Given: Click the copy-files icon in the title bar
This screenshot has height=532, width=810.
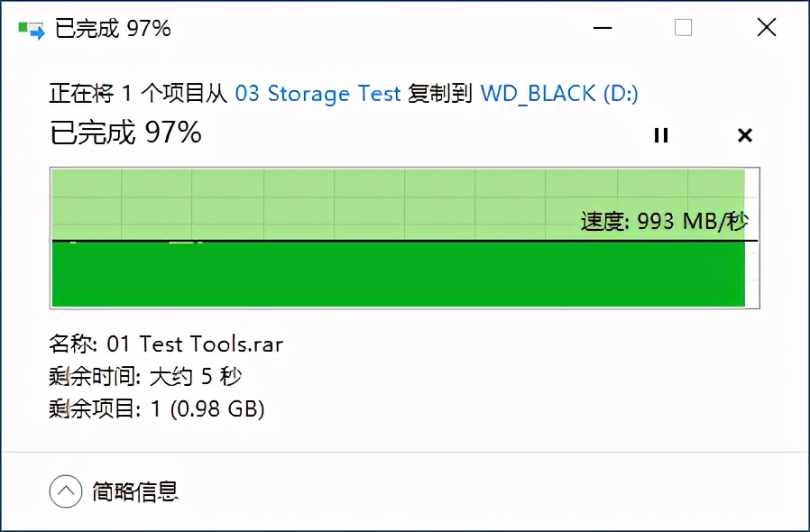Looking at the screenshot, I should coord(30,26).
